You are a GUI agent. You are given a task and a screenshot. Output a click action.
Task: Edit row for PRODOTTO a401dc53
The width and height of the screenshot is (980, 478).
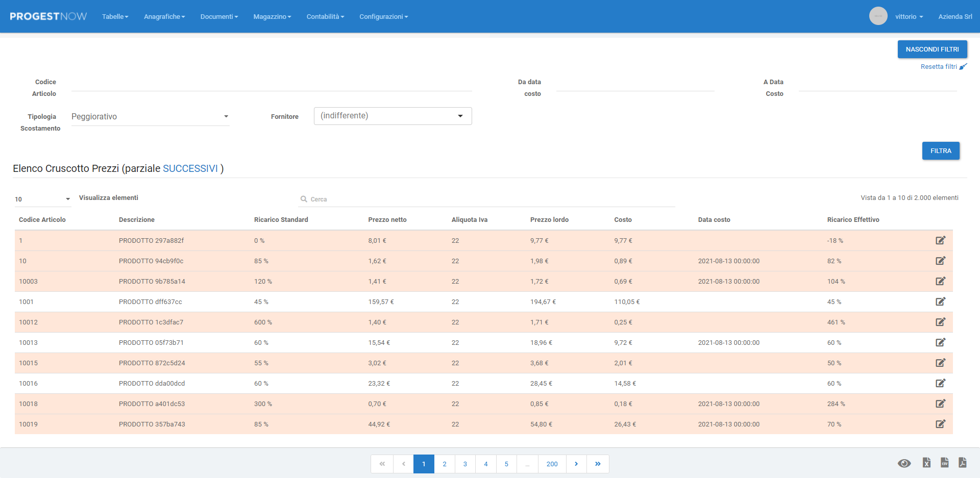tap(940, 404)
